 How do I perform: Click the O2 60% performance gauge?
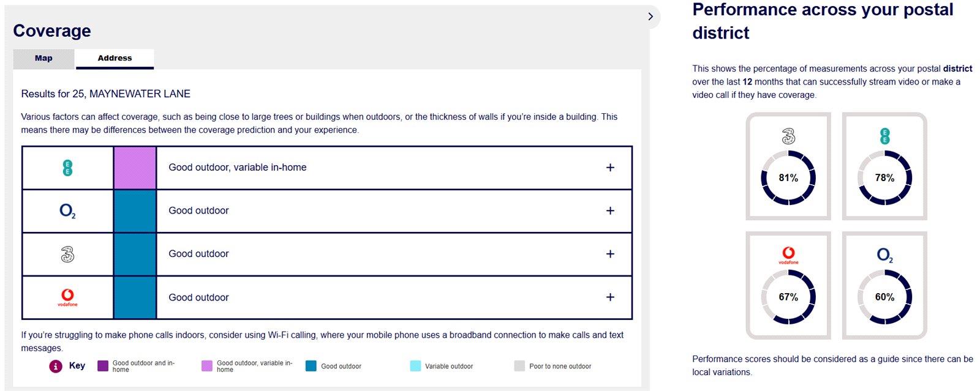(x=884, y=297)
